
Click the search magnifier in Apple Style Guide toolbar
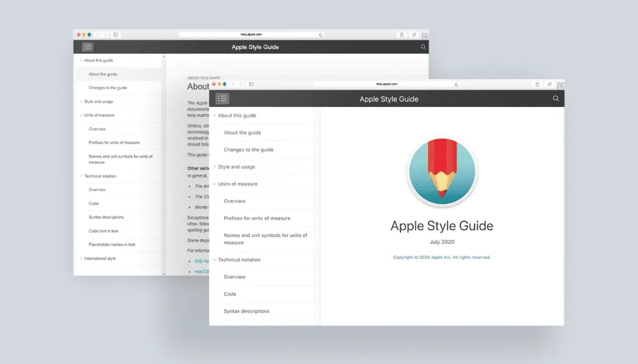coord(556,98)
